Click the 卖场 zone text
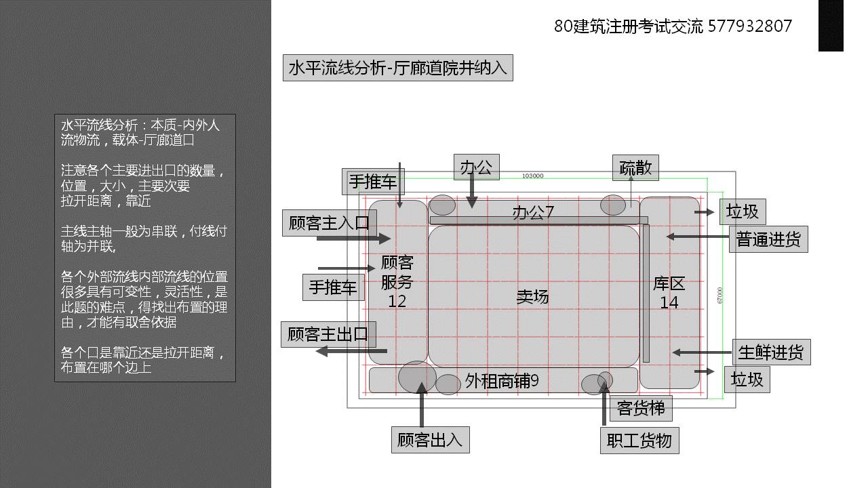The height and width of the screenshot is (488, 868). (532, 297)
